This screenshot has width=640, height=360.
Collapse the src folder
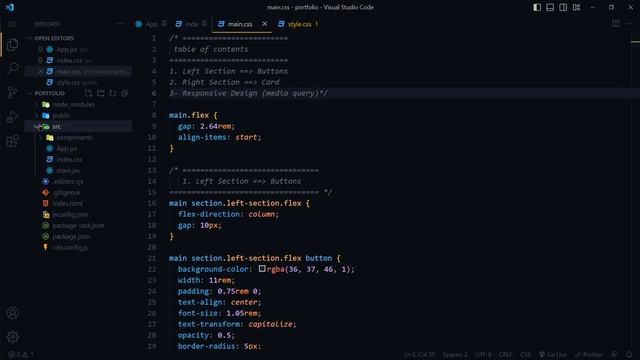click(56, 127)
